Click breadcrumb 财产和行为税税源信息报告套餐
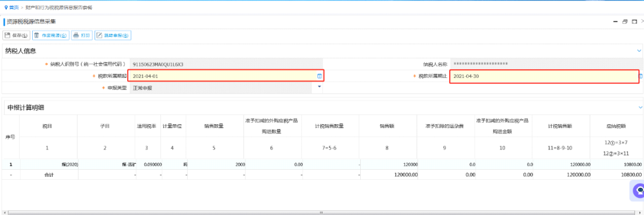 click(58, 7)
